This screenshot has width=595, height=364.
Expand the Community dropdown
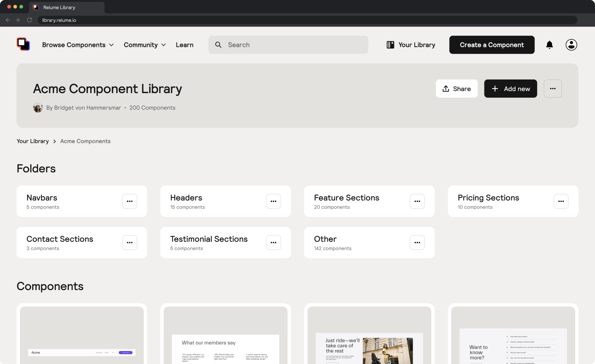[144, 45]
